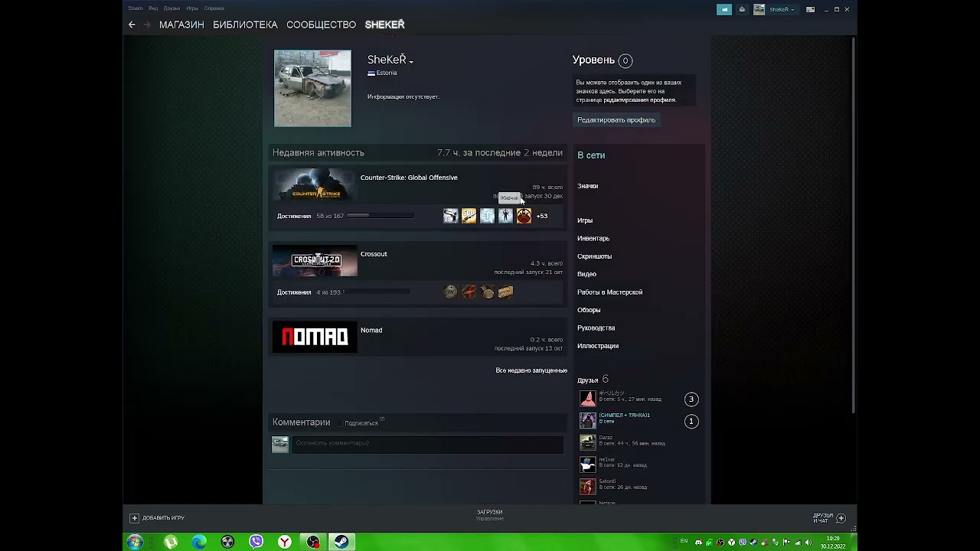Open the Steam menu
Screen dimensions: 980x551
click(136, 8)
